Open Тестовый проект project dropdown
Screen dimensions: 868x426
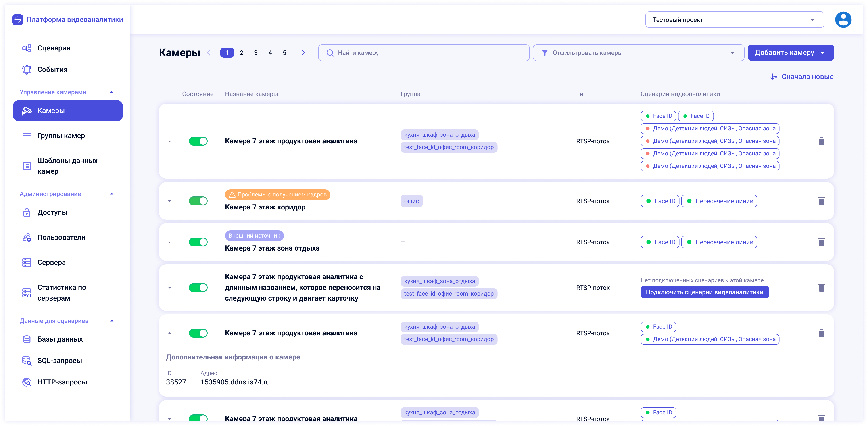734,20
